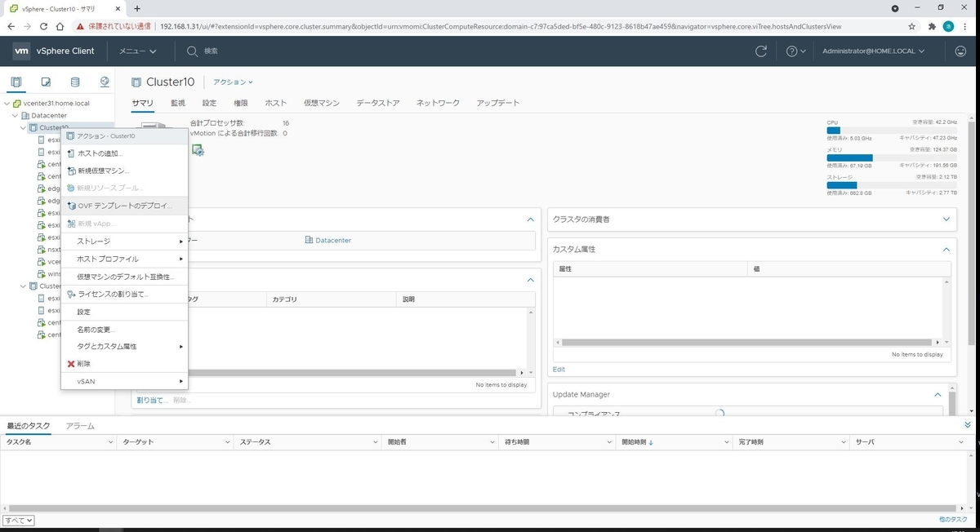Switch to the ネットワーク tab

439,103
